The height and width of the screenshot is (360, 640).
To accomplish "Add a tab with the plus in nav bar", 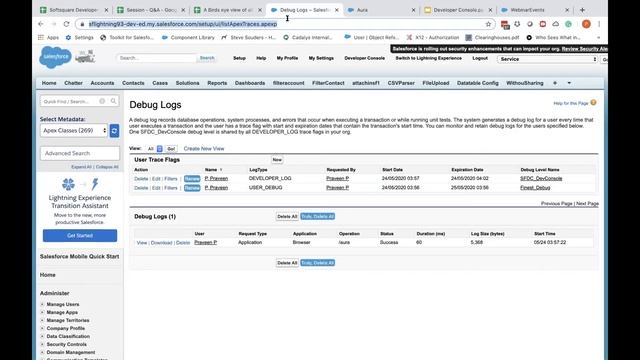I will coord(555,83).
